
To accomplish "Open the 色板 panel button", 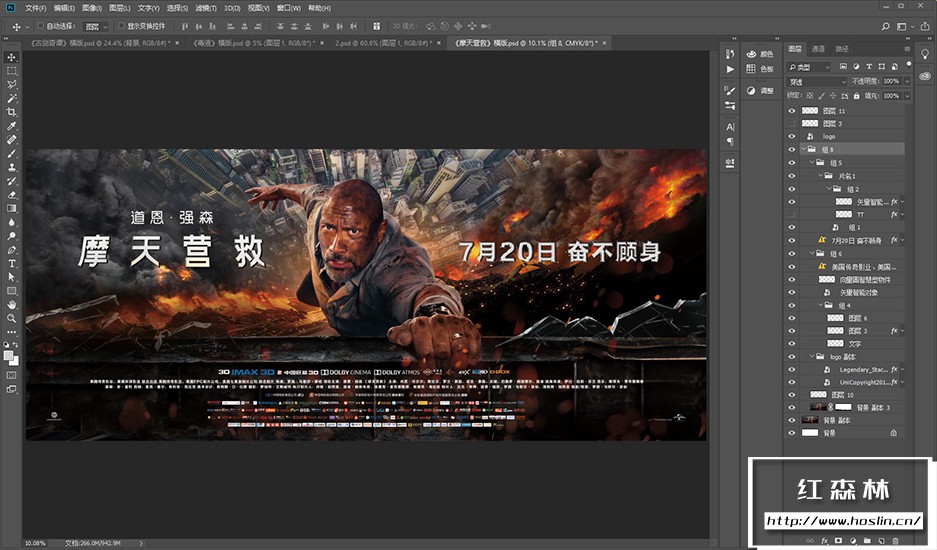I will point(760,69).
